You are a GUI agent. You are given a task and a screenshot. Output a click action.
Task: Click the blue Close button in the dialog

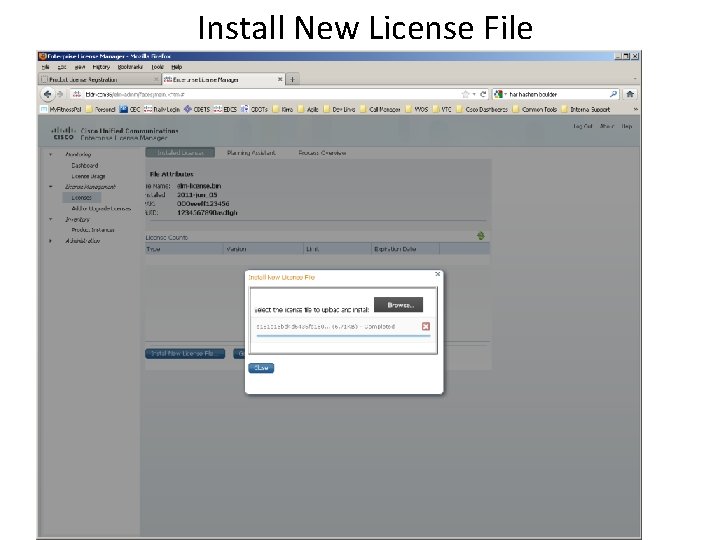(x=261, y=368)
